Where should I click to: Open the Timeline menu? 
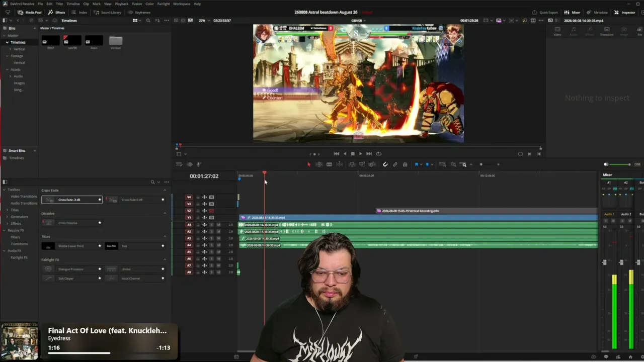tap(73, 4)
